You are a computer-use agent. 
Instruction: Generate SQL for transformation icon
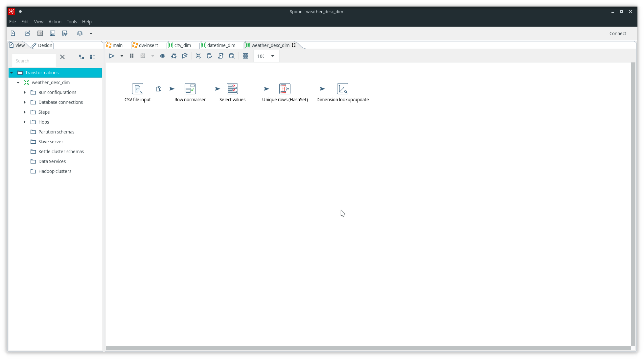[221, 56]
